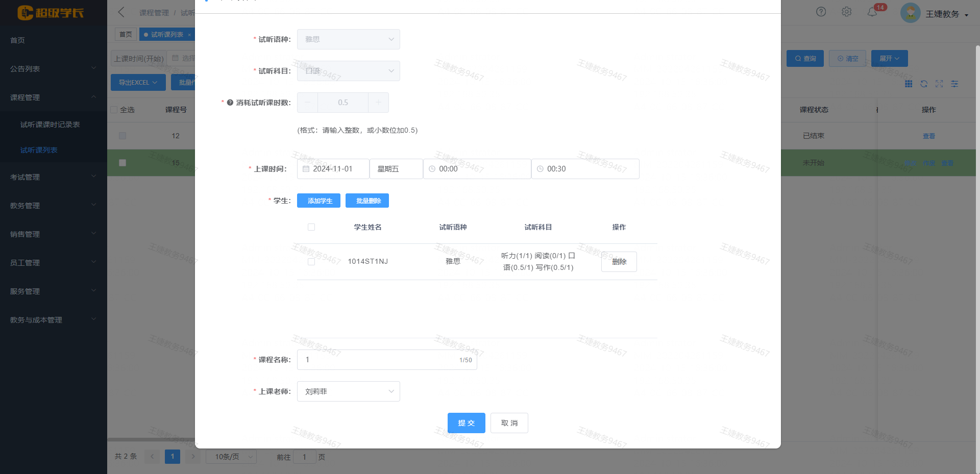
Task: Open the 导出EXCEL dropdown button
Action: tap(138, 83)
